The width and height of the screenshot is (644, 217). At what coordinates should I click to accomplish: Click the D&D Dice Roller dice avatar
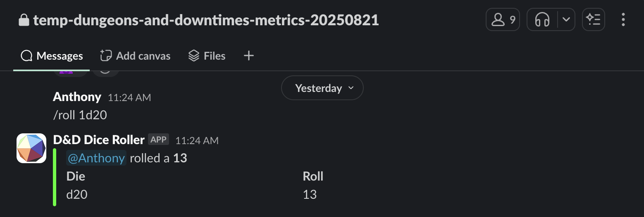31,148
